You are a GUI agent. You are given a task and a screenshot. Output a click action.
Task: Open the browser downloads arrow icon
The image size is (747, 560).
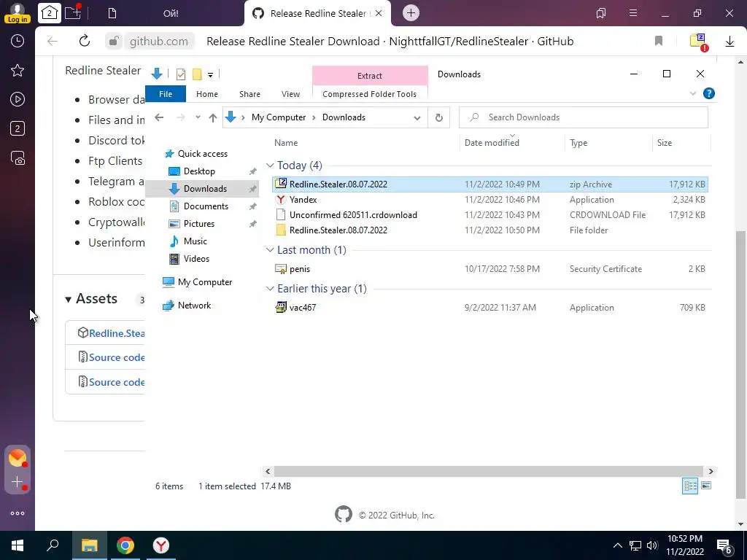[x=729, y=42]
